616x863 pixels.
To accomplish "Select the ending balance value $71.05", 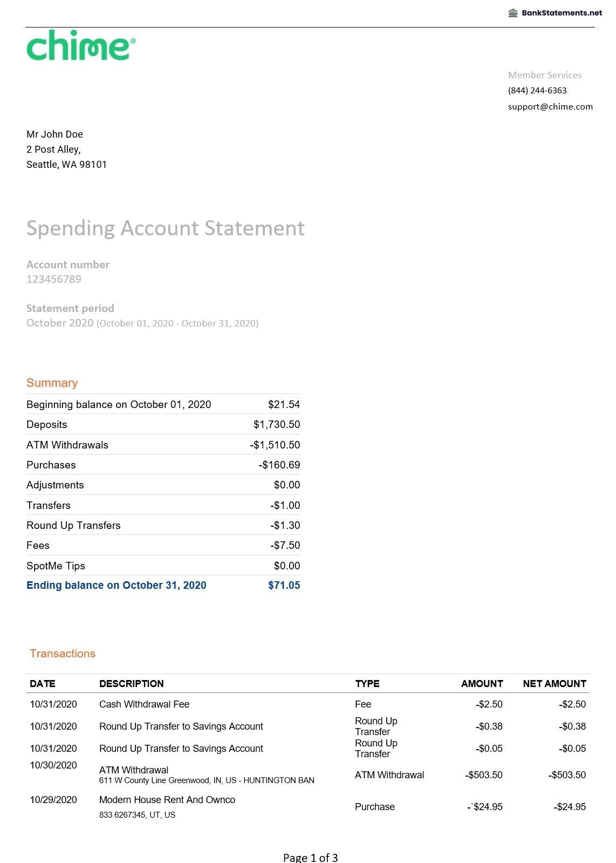I will [x=284, y=585].
